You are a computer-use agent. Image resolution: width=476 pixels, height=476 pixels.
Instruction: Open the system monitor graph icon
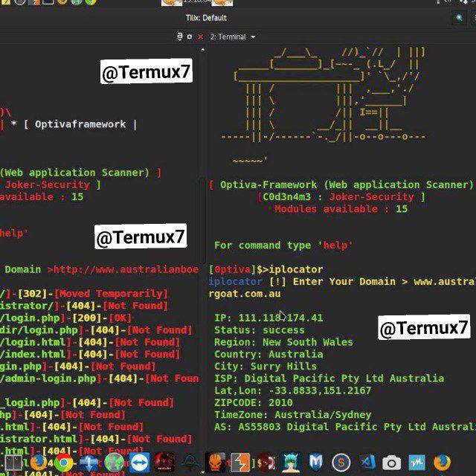coord(417,463)
